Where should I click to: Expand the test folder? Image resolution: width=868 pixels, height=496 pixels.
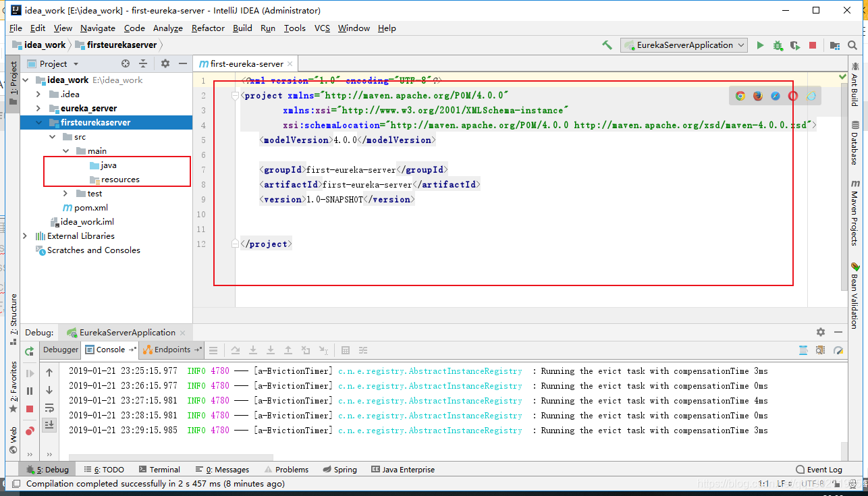65,193
